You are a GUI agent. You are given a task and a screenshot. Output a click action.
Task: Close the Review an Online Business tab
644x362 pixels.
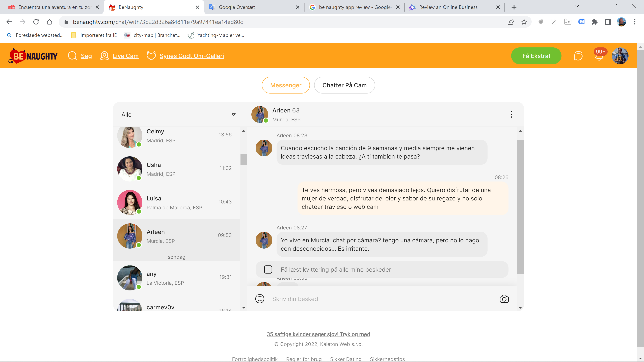(498, 7)
